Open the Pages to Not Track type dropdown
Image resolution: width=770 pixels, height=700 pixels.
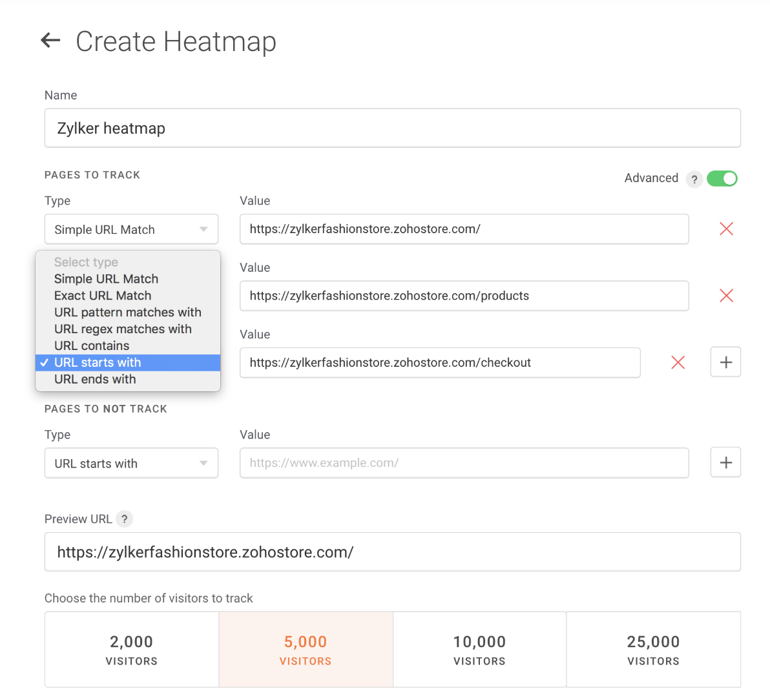coord(131,464)
